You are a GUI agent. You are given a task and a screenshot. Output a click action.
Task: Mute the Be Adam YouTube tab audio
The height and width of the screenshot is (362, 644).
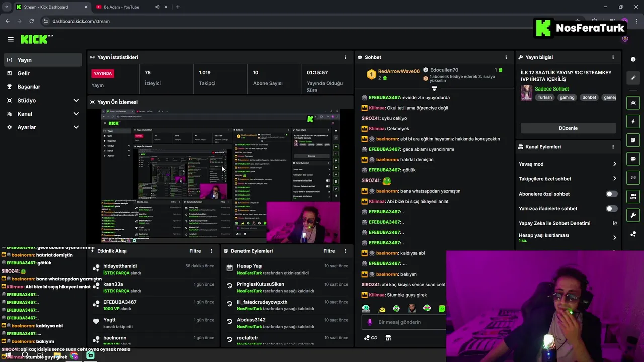tap(157, 7)
